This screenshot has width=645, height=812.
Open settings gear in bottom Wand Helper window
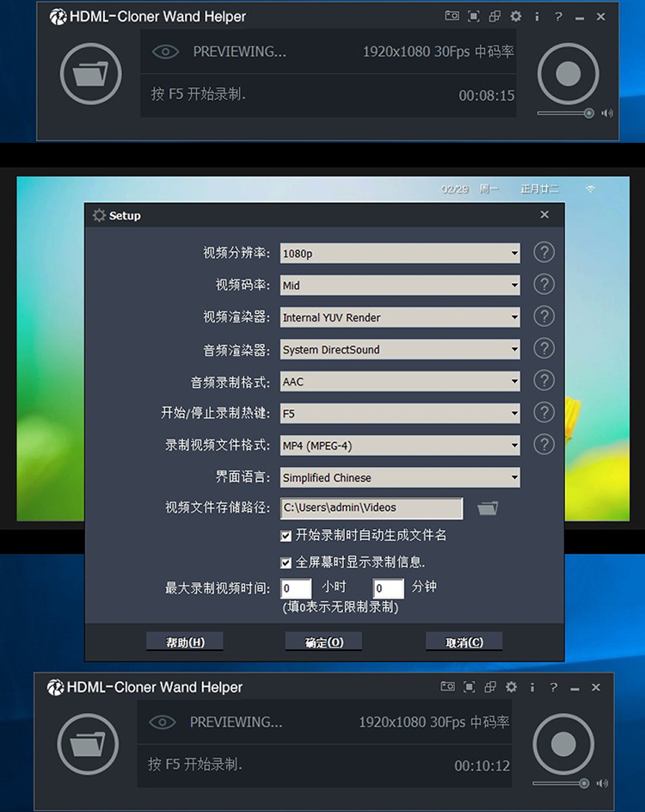click(x=512, y=686)
